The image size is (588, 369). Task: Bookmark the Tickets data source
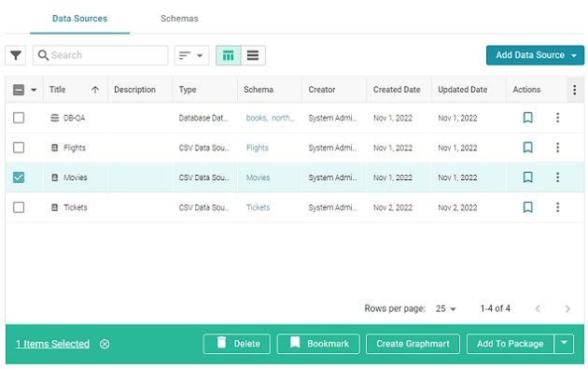(x=527, y=207)
